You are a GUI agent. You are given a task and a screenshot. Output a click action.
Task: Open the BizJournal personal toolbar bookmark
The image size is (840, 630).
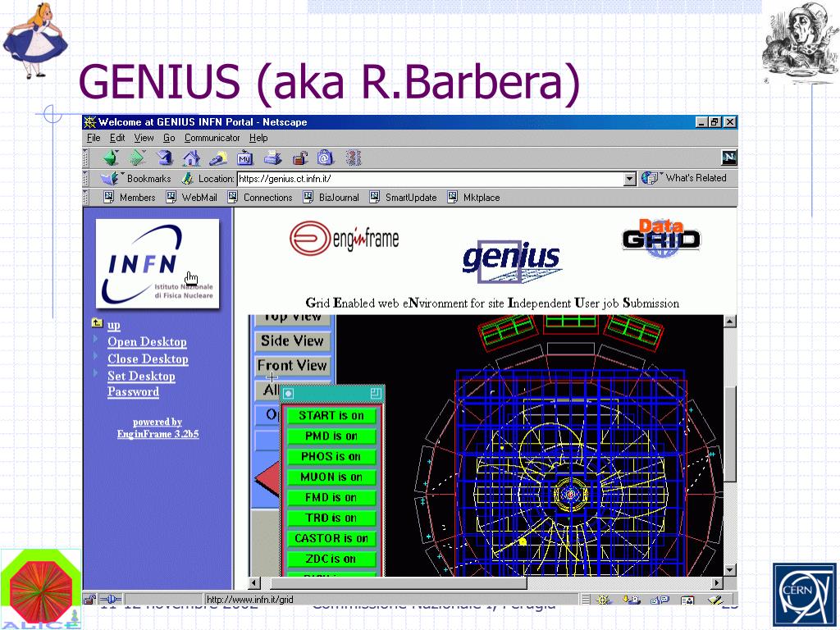(331, 197)
